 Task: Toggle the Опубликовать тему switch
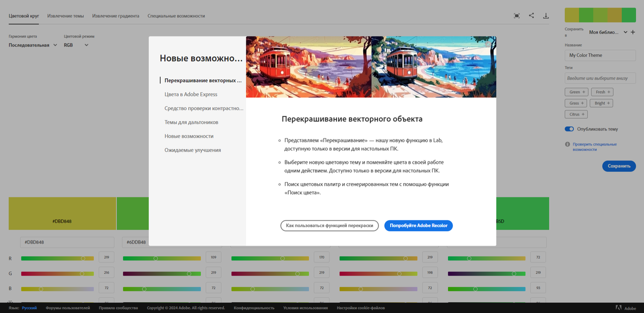click(x=569, y=129)
